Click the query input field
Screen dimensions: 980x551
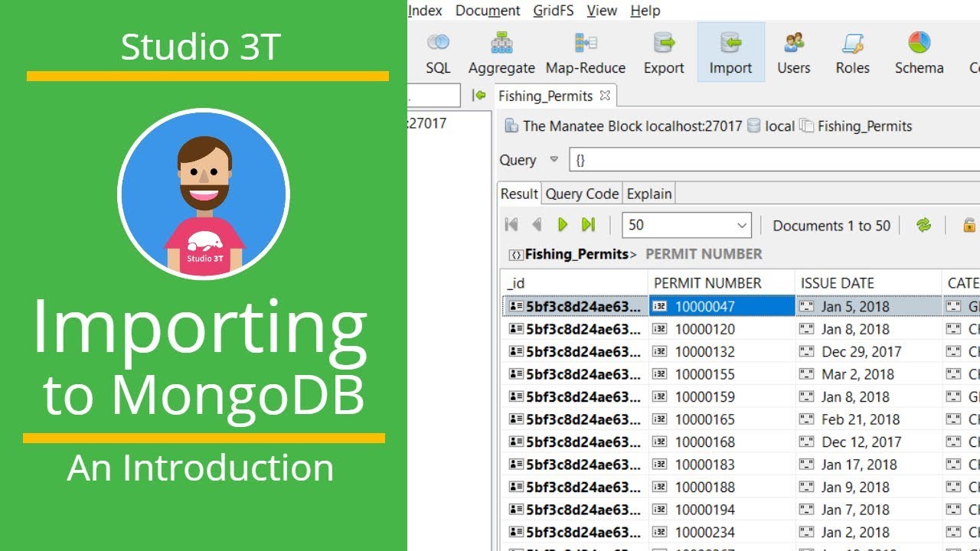pos(775,160)
